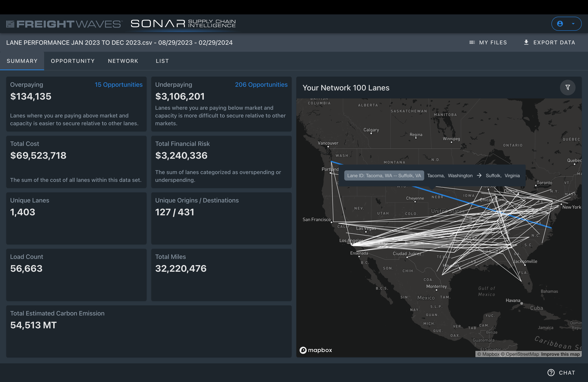Open the account dropdown arrow
This screenshot has height=382, width=588.
573,24
